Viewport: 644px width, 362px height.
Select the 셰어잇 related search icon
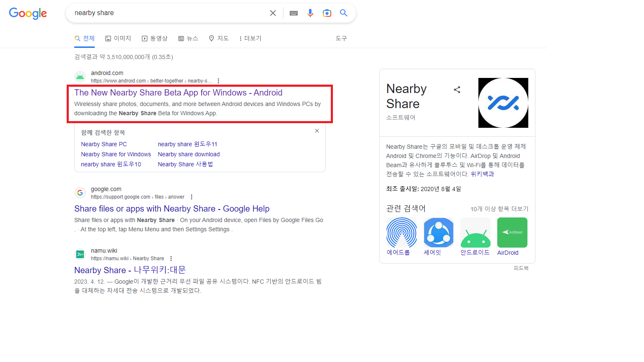coord(438,233)
